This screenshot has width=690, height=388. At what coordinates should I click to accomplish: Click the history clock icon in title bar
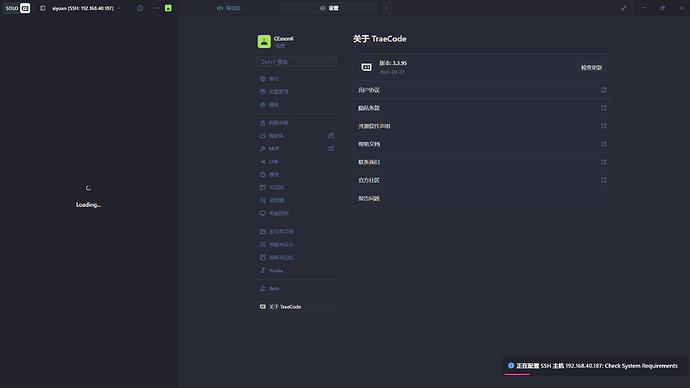click(x=140, y=8)
